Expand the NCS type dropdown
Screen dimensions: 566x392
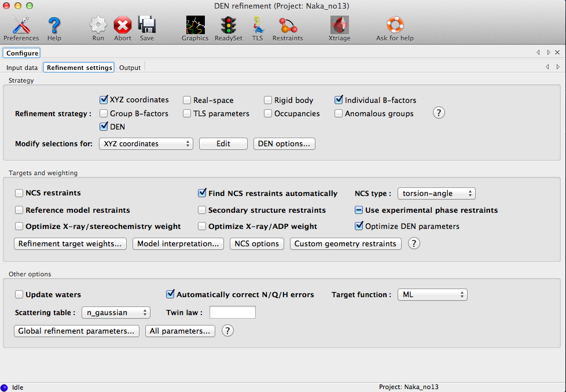point(436,194)
